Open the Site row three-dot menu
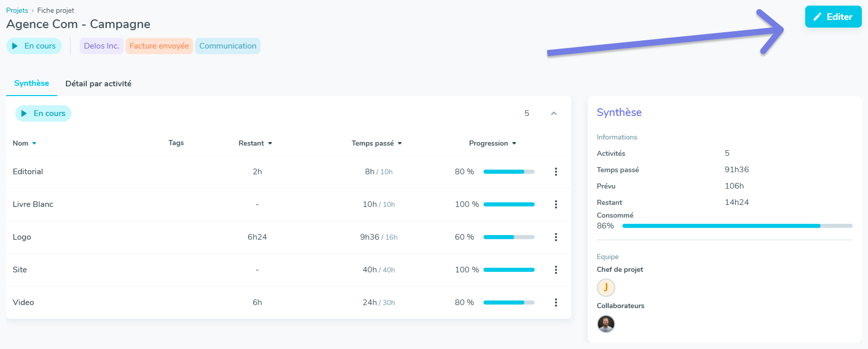Screen dimensions: 868x349 pyautogui.click(x=556, y=270)
